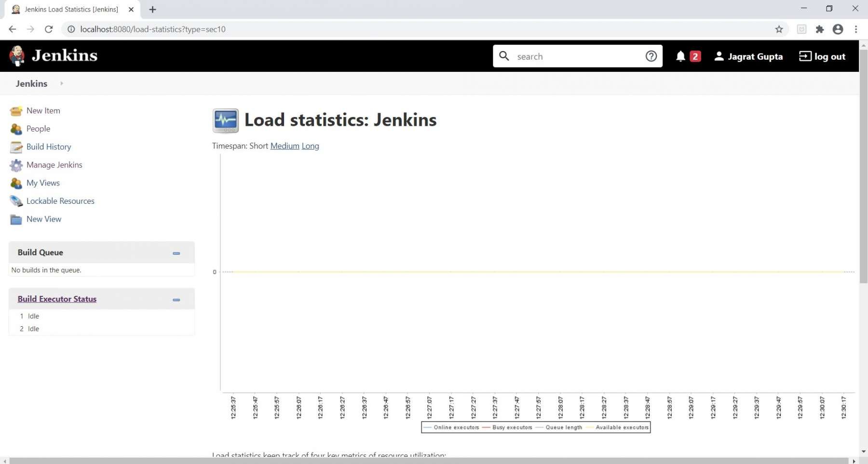Image resolution: width=868 pixels, height=464 pixels.
Task: Switch timespan to Long
Action: tap(310, 146)
